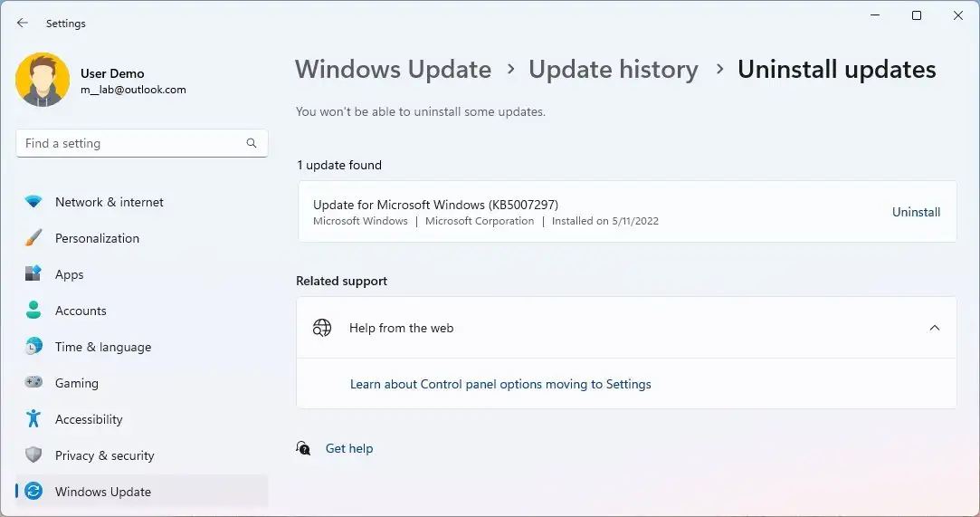
Task: Click the Personalization paintbrush icon
Action: pyautogui.click(x=33, y=238)
